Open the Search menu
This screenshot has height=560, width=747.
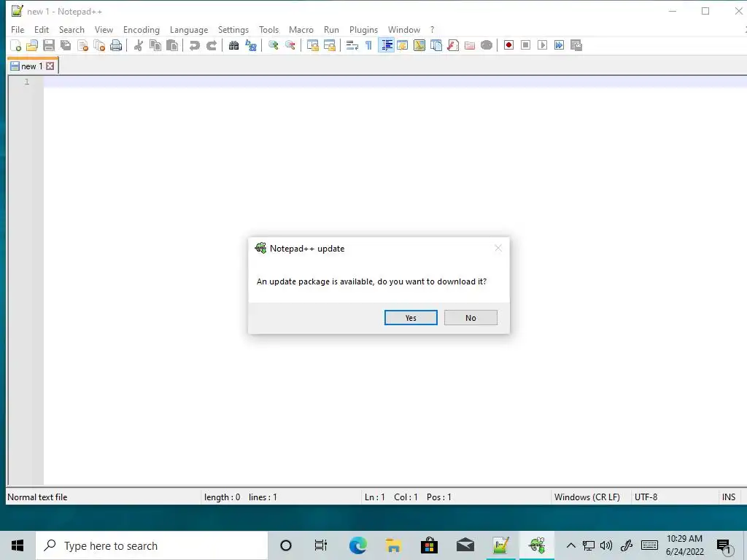click(x=71, y=29)
